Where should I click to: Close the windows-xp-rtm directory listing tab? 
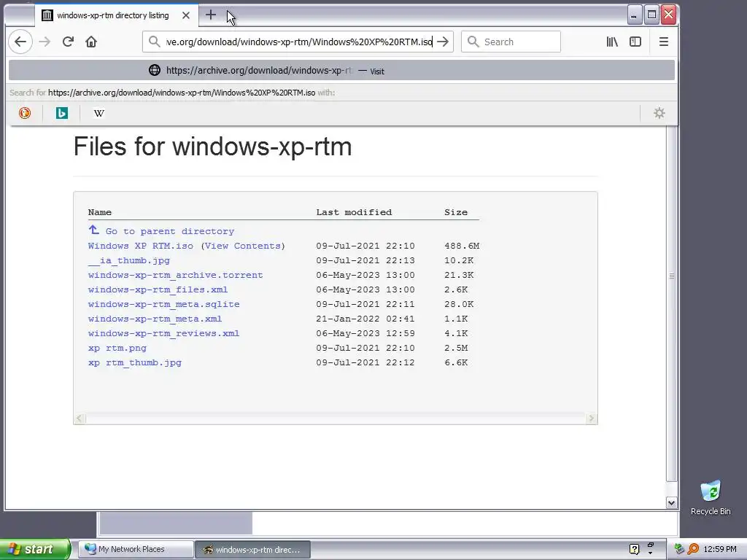(186, 15)
